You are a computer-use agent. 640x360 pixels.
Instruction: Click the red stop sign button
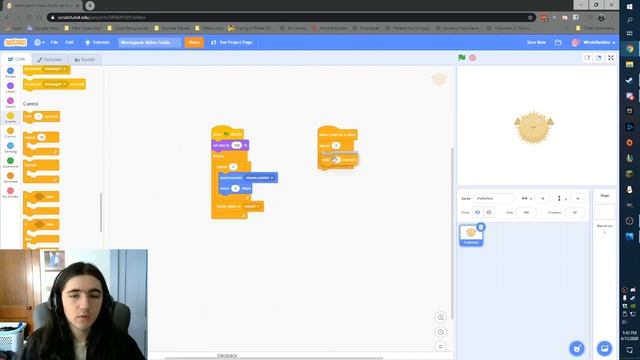click(x=473, y=58)
